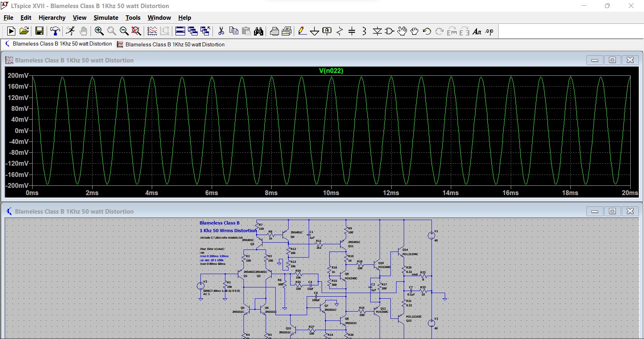Run the simulation with the running man icon
The image size is (644, 339).
(x=70, y=31)
